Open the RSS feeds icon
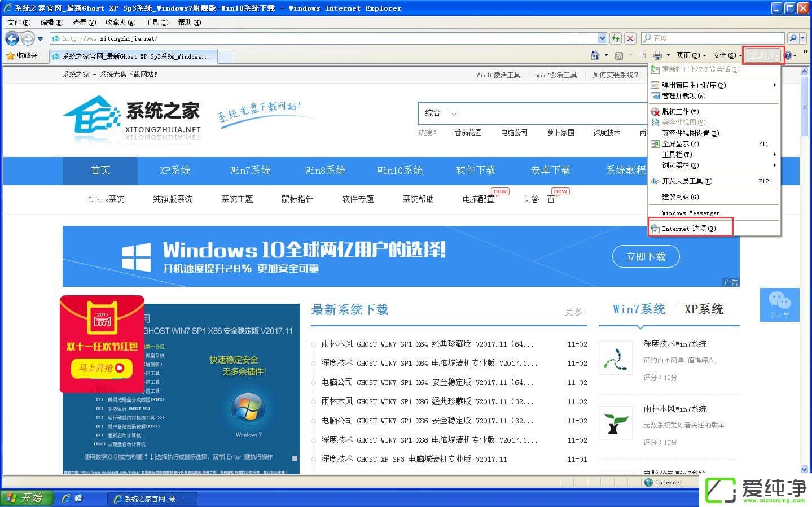Viewport: 812px width, 507px height. [618, 55]
